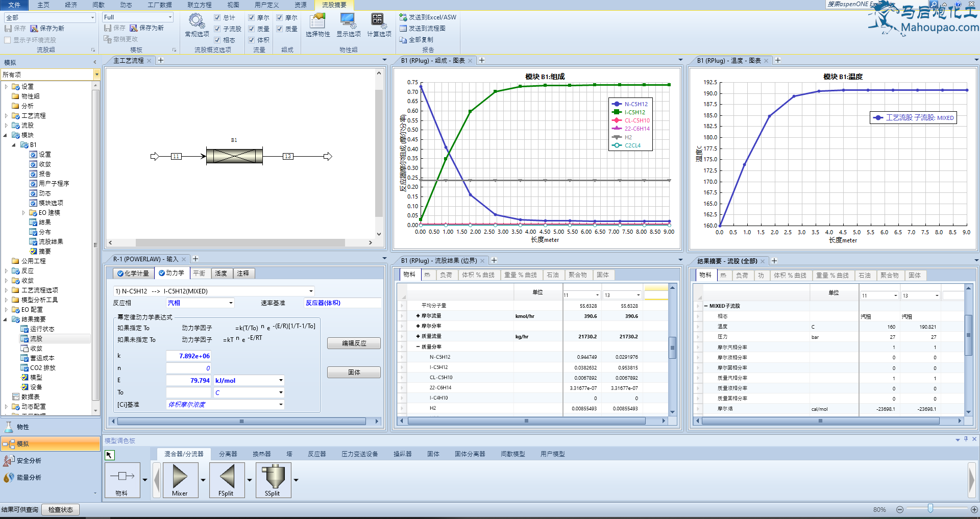Viewport: 980px width, 519px height.
Task: Choose the 物料 material stream icon
Action: (122, 480)
